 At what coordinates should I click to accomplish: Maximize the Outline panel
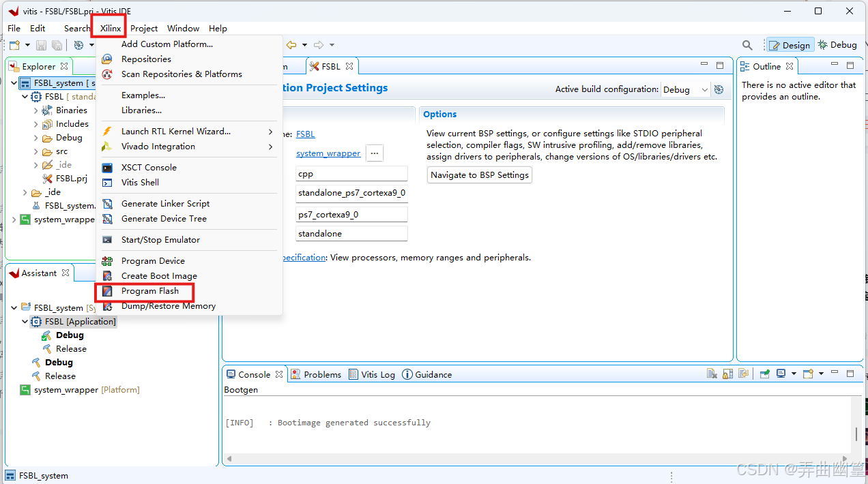[850, 65]
